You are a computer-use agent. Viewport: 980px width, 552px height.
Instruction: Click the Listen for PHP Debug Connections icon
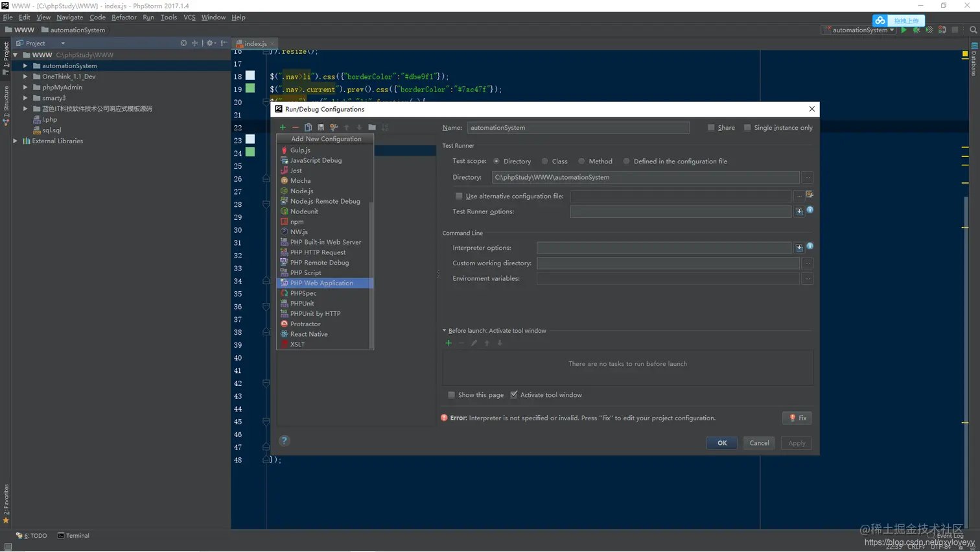tap(942, 30)
